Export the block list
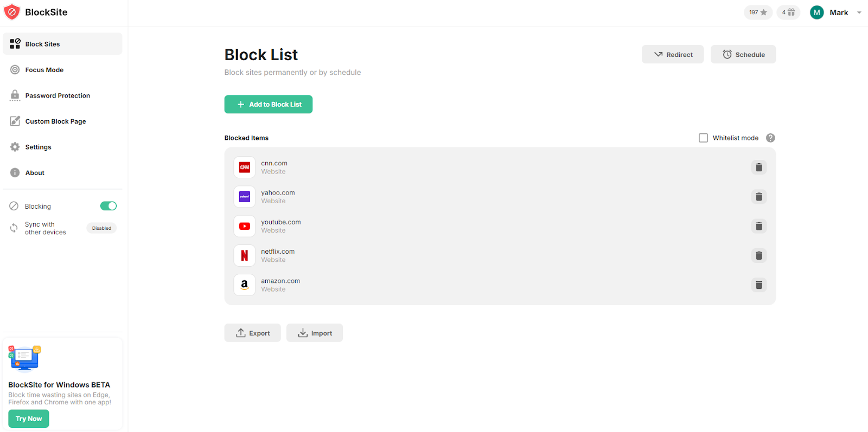 pos(253,333)
